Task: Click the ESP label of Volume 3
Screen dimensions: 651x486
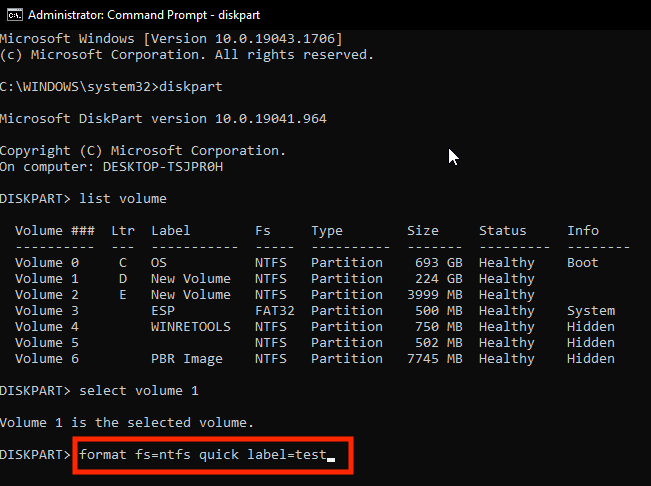Action: [x=163, y=311]
